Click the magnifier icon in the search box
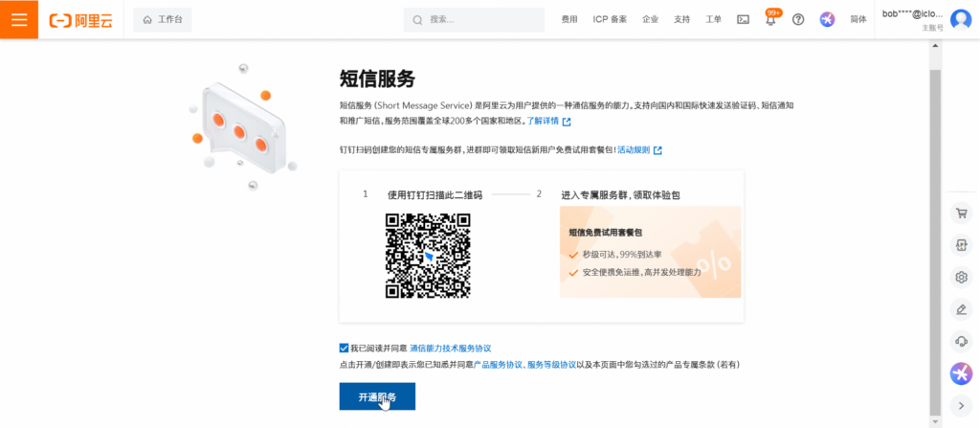 [x=417, y=20]
